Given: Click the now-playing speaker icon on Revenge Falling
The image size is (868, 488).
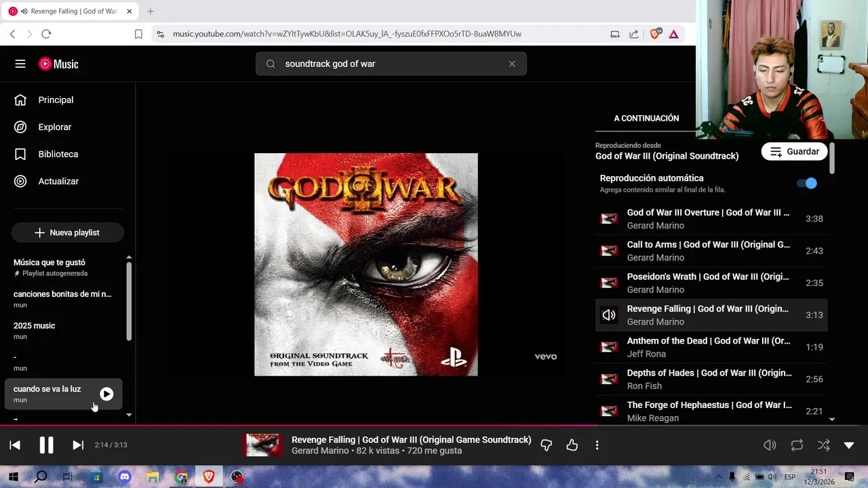Looking at the screenshot, I should (609, 315).
